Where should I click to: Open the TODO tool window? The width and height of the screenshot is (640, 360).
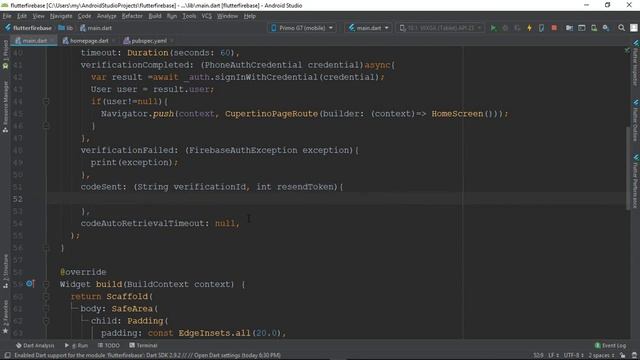(x=109, y=345)
